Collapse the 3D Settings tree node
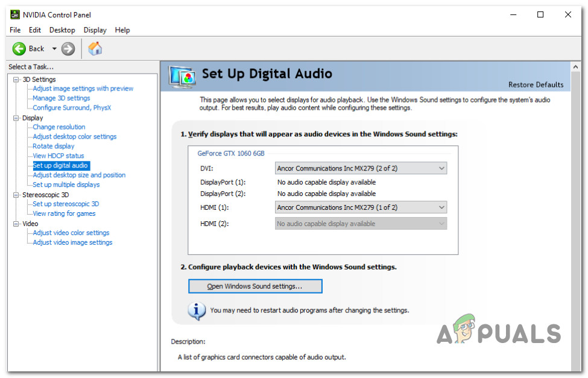 pos(16,80)
